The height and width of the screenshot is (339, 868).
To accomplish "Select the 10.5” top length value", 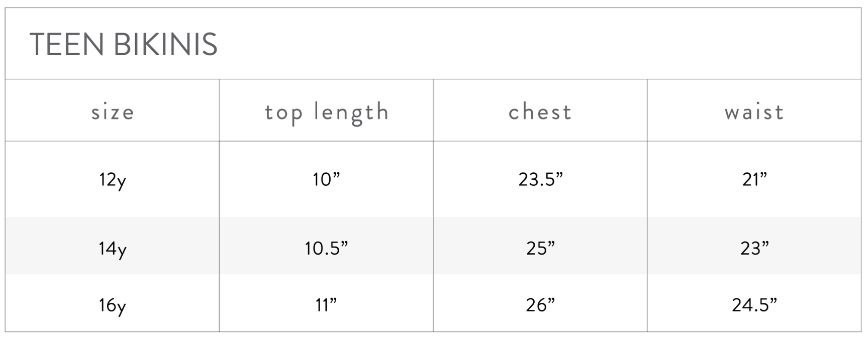I will (326, 248).
